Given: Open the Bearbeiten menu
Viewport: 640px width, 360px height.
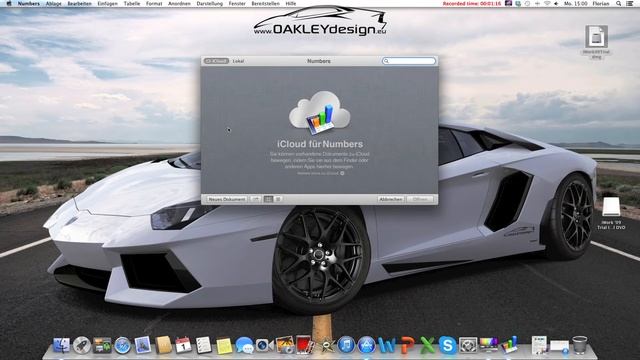Looking at the screenshot, I should pyautogui.click(x=80, y=3).
